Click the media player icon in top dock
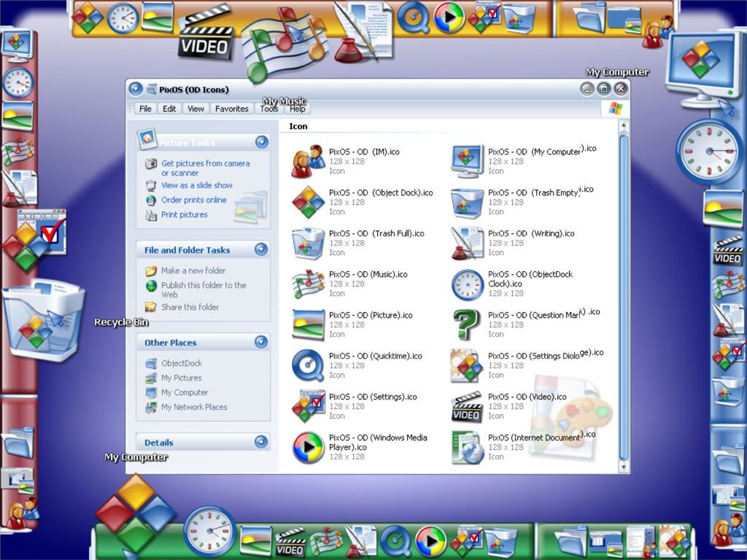Viewport: 747px width, 560px height. [x=449, y=18]
